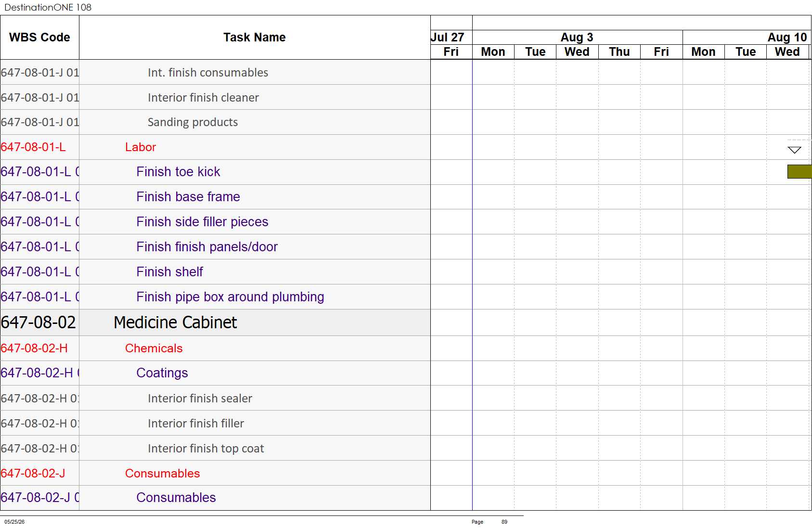This screenshot has width=812, height=528.
Task: Click the Wed day header under Aug 10
Action: pos(787,52)
